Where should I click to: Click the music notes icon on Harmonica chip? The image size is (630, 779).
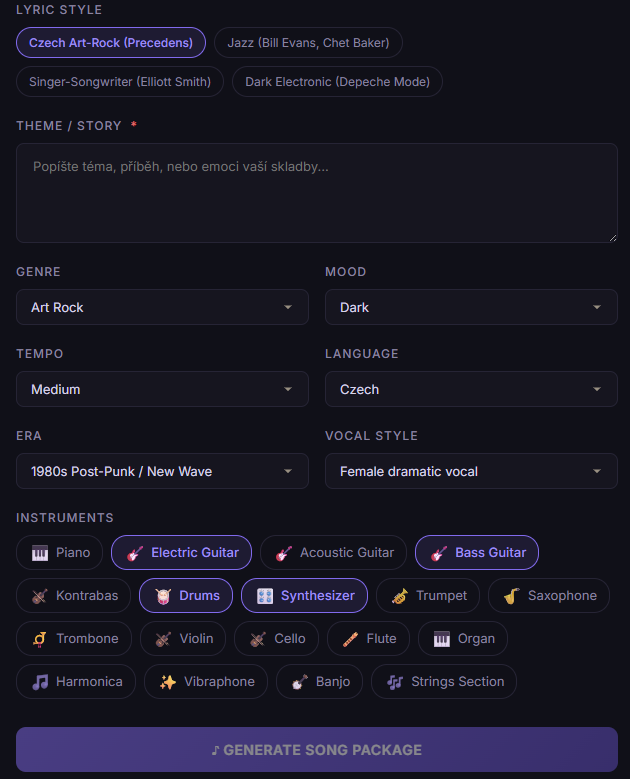40,681
